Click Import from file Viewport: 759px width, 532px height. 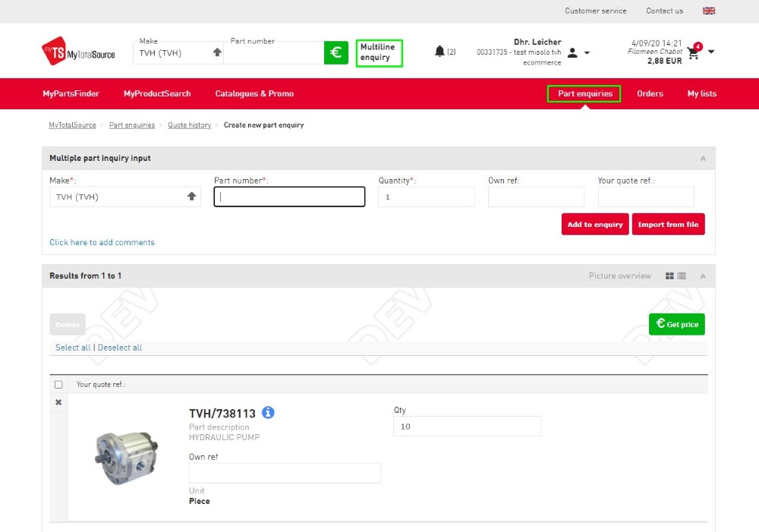668,224
